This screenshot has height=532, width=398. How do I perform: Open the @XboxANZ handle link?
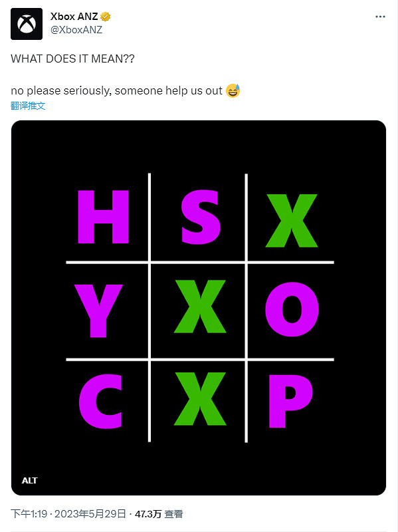tap(78, 29)
